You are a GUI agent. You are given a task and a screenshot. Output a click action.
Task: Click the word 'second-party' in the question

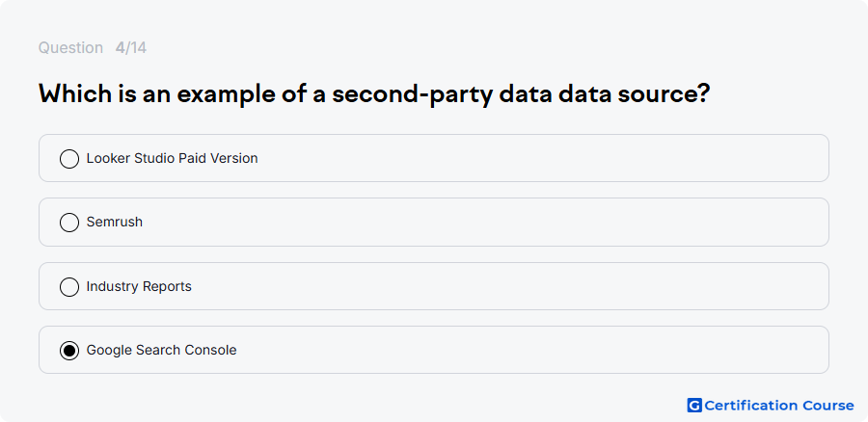(x=413, y=94)
